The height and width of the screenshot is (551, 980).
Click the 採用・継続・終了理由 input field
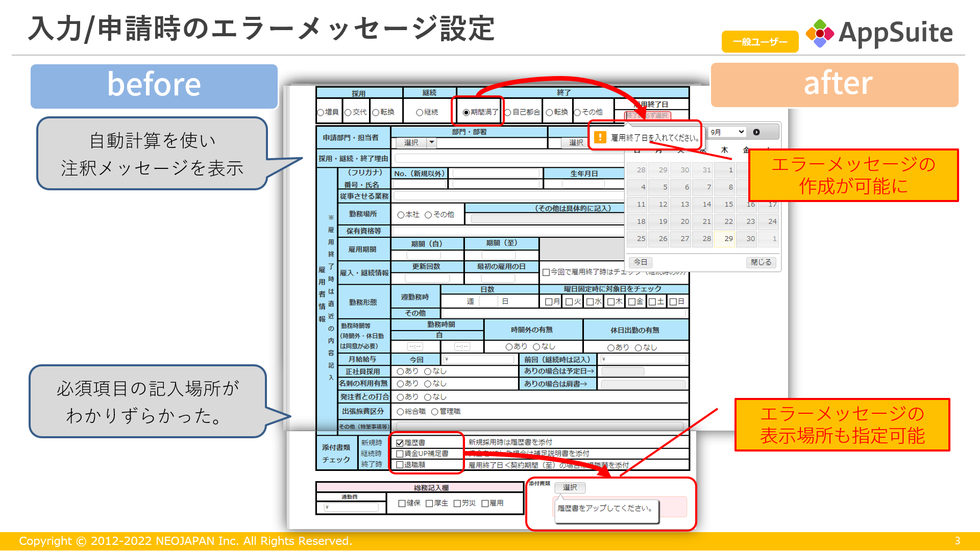pos(509,159)
